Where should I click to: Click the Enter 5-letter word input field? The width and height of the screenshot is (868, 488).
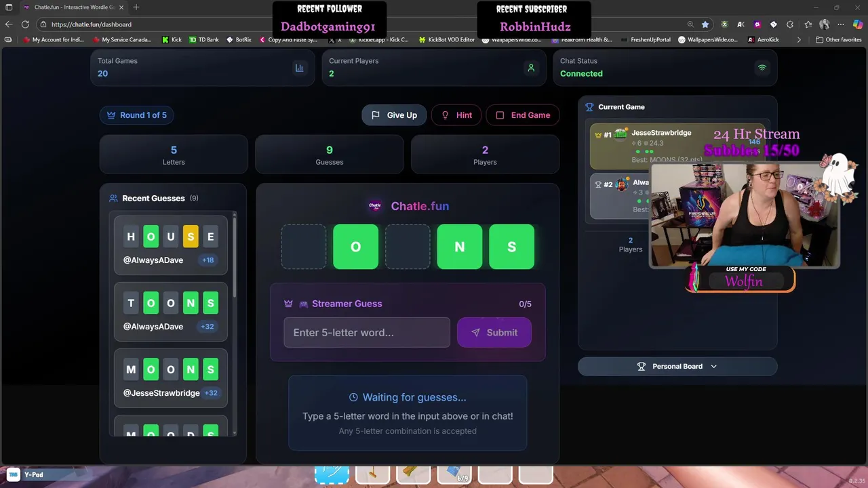click(367, 333)
